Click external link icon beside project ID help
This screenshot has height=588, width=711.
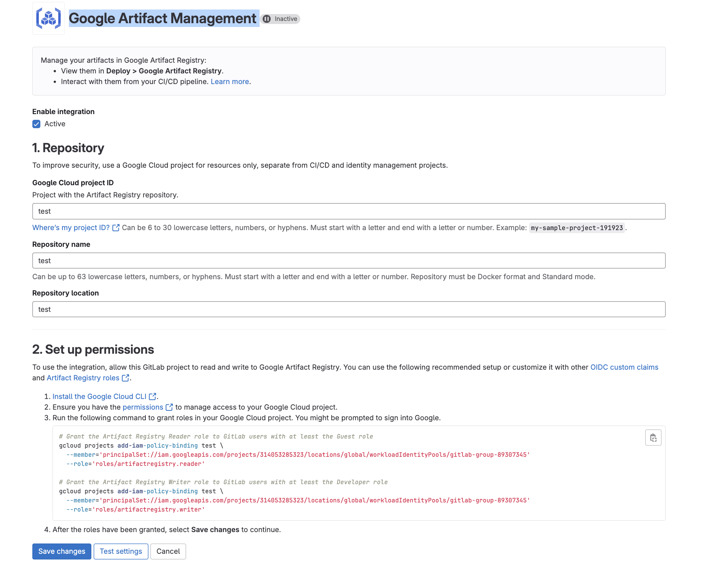tap(116, 228)
